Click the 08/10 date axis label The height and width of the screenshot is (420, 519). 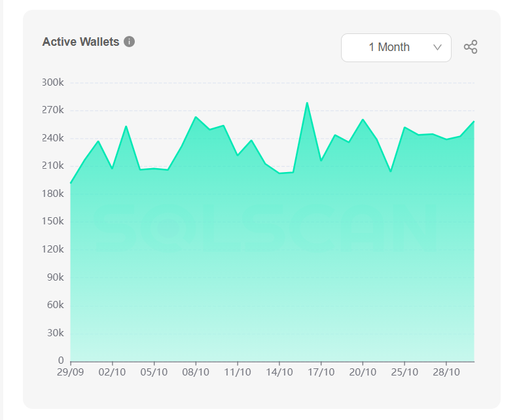click(196, 372)
